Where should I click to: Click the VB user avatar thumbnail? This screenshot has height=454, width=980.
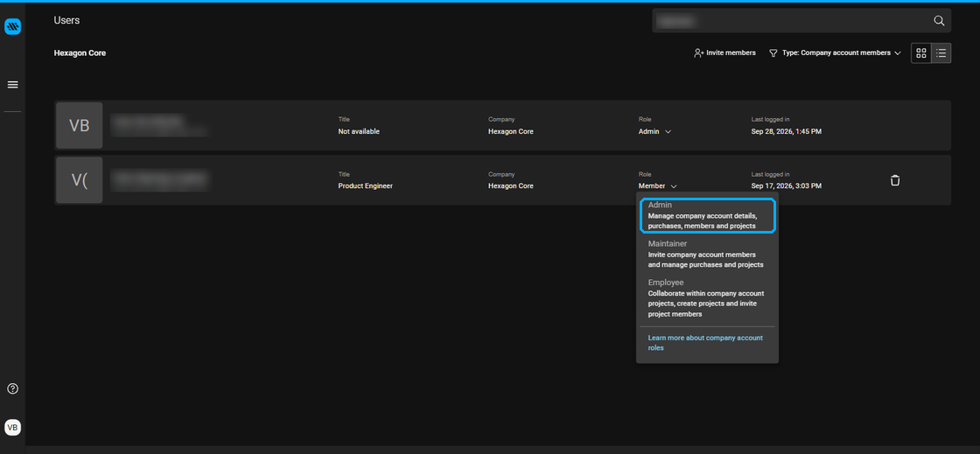(x=80, y=125)
